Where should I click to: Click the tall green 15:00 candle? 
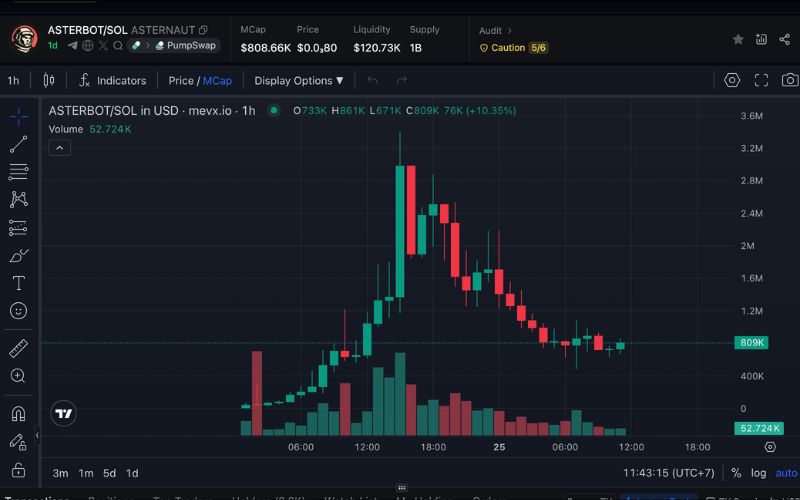400,231
